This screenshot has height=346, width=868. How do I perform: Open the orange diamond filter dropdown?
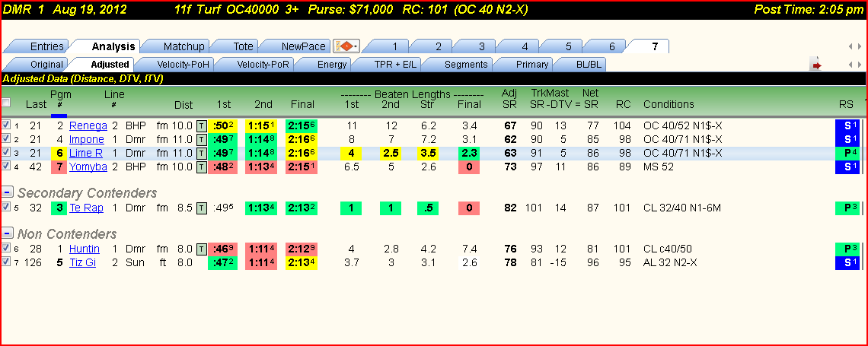tap(347, 46)
